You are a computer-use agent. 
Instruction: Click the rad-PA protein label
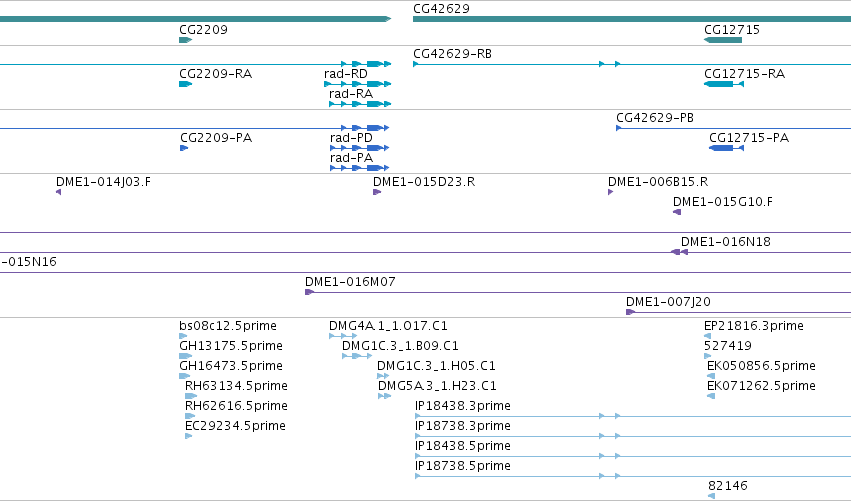coord(351,158)
